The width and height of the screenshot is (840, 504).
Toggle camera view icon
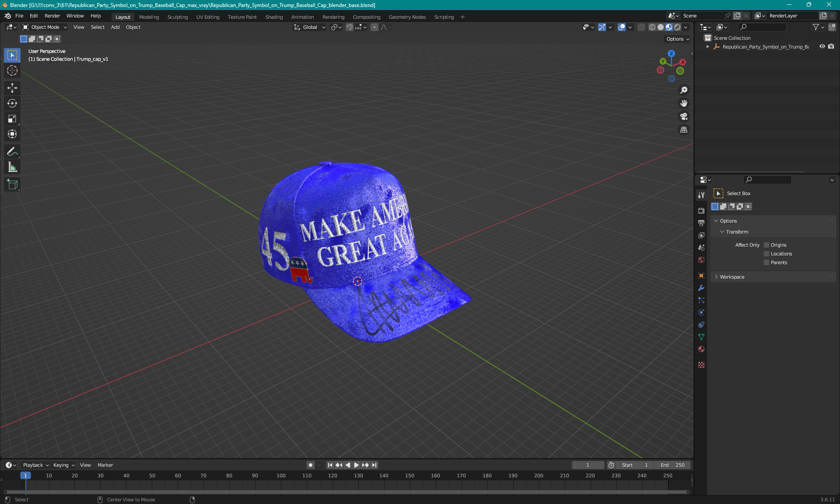(684, 116)
